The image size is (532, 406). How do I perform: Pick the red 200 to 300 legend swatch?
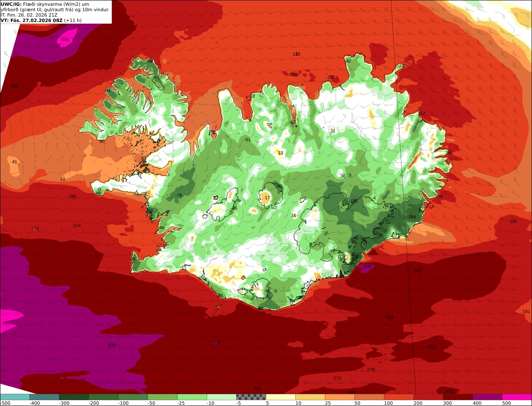coord(428,397)
